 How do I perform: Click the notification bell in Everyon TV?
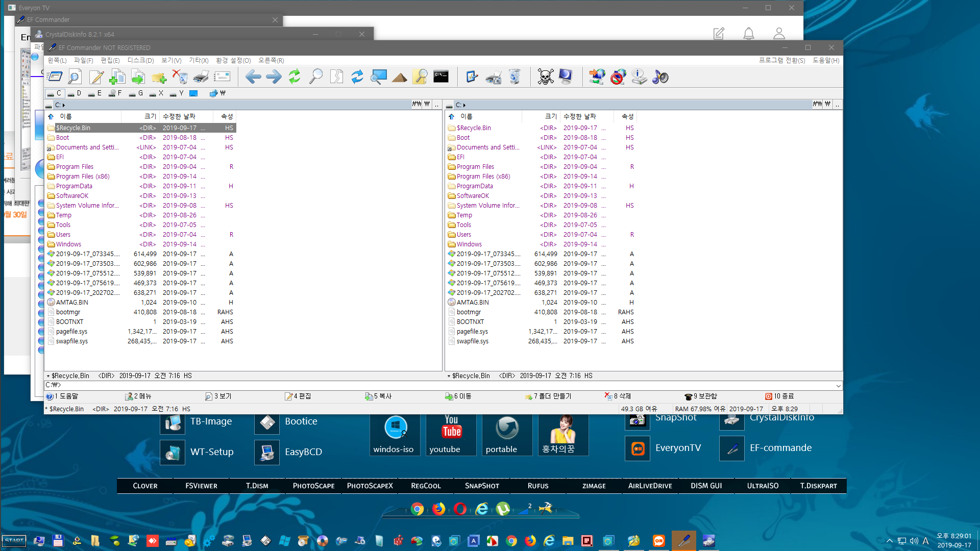pyautogui.click(x=748, y=34)
